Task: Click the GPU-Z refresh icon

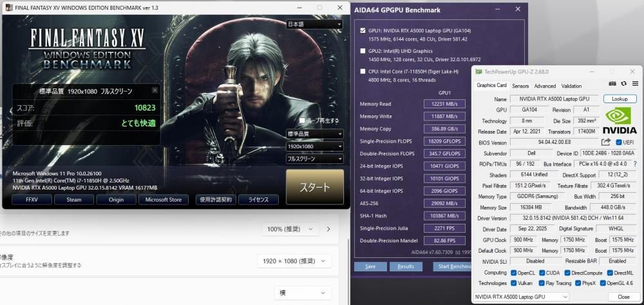Action: [x=623, y=85]
